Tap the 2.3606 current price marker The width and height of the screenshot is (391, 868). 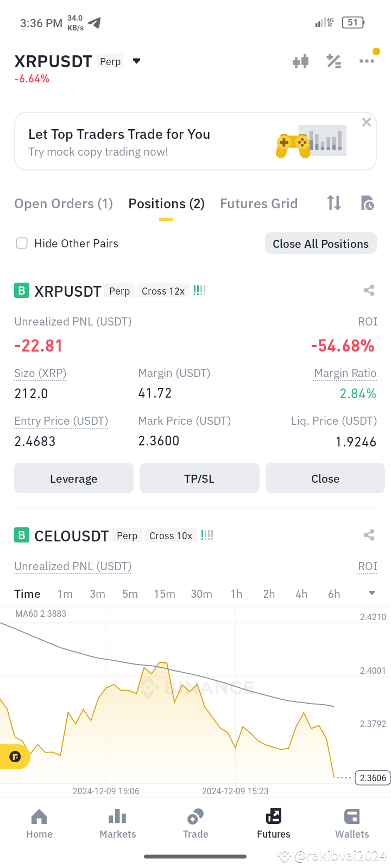(373, 778)
